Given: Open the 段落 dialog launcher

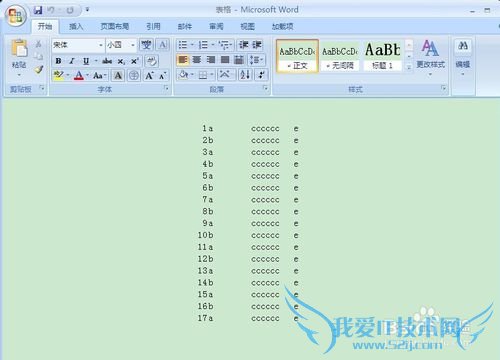Looking at the screenshot, I should point(266,88).
